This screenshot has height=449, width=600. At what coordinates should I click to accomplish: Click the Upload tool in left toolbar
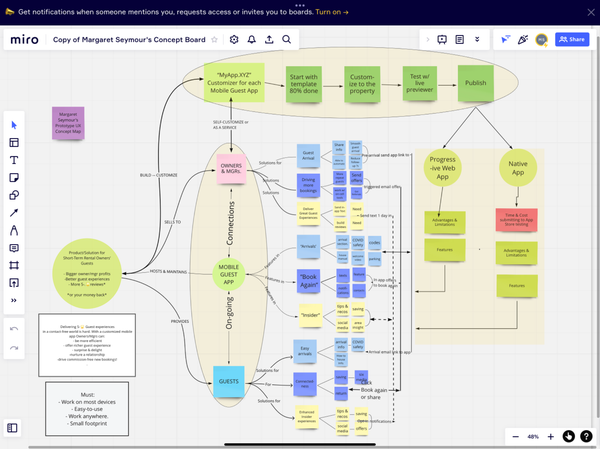tap(14, 282)
